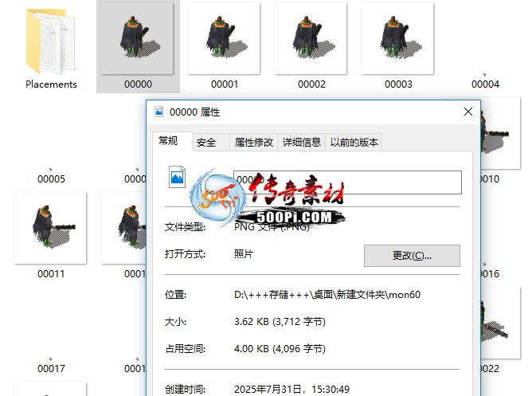Screen dimensions: 532x396
Task: Click the disk usage value 4.00 KB
Action: click(x=280, y=348)
